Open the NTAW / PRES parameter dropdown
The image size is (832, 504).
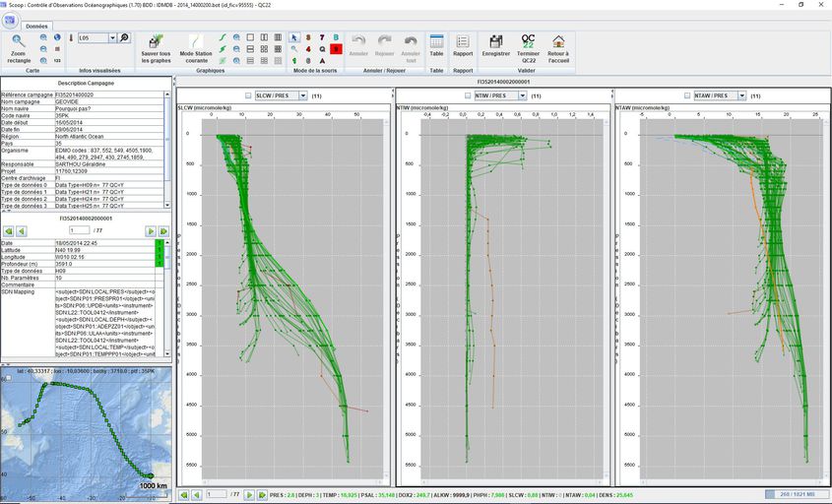click(x=742, y=96)
